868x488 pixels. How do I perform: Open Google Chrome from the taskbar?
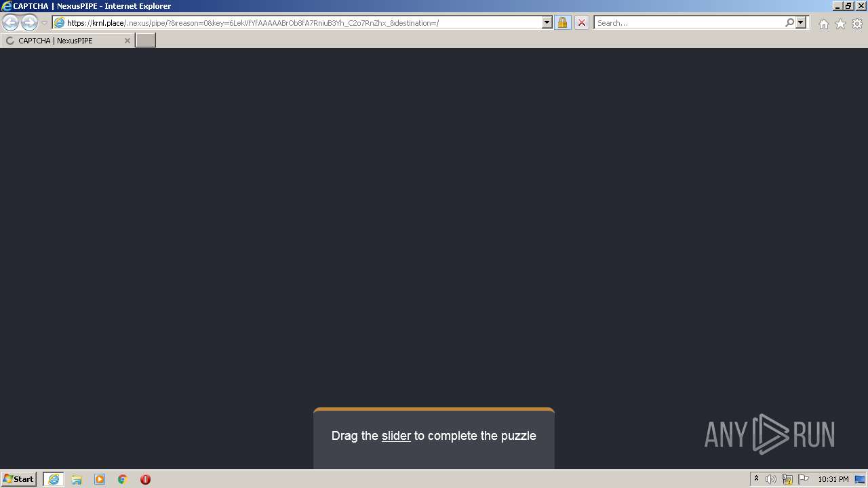(123, 479)
